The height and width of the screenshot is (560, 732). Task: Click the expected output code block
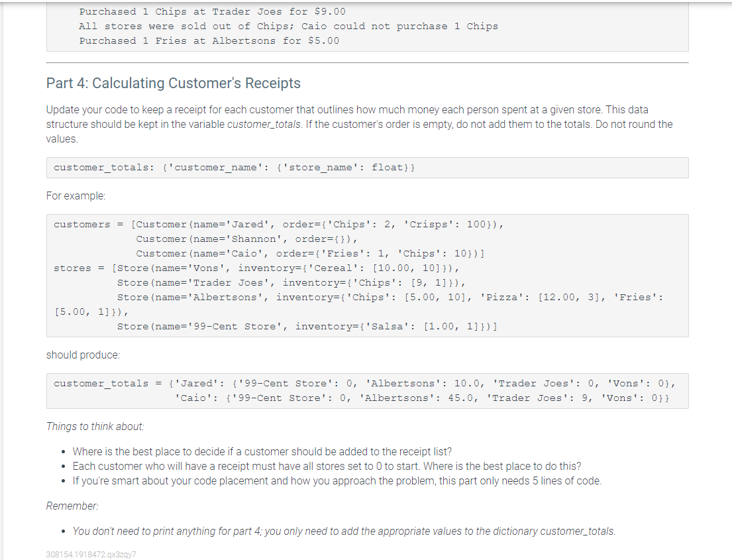(368, 390)
